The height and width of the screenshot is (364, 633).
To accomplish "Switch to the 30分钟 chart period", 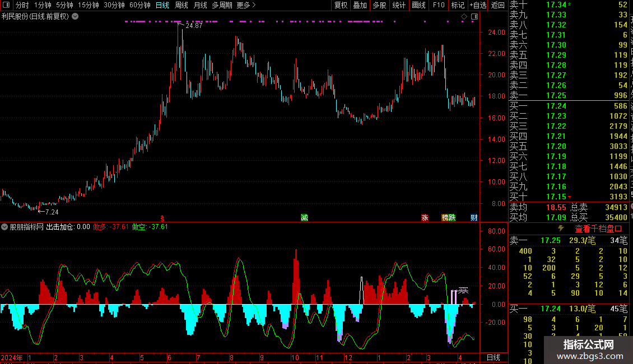I will 114,5.
